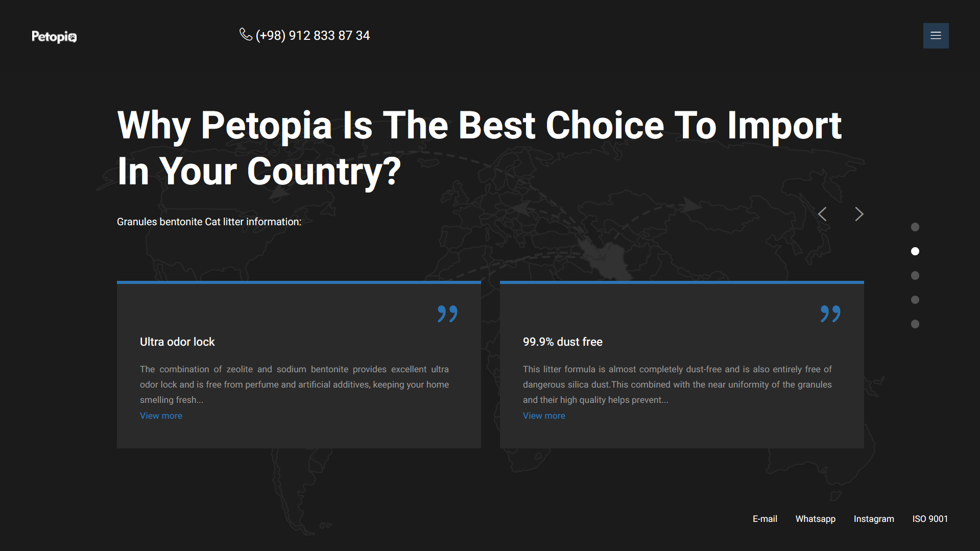Go to previous slide with left arrow
Viewport: 980px width, 551px height.
pos(822,214)
